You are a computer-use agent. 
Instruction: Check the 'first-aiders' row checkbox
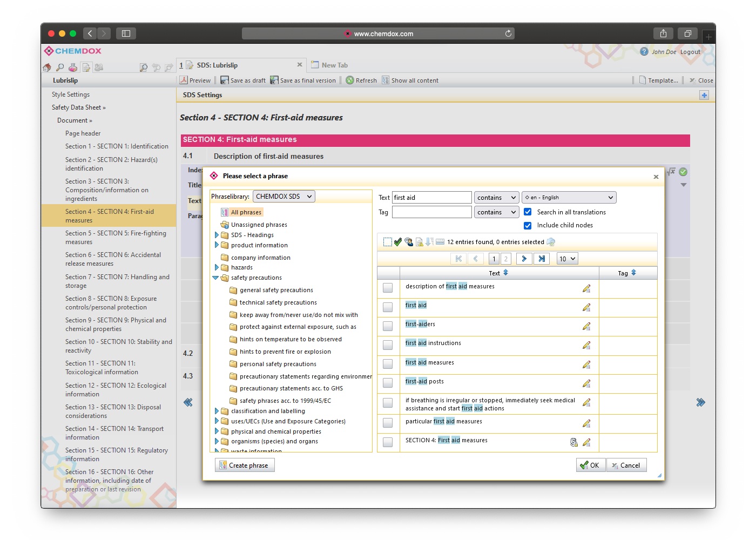click(x=388, y=326)
